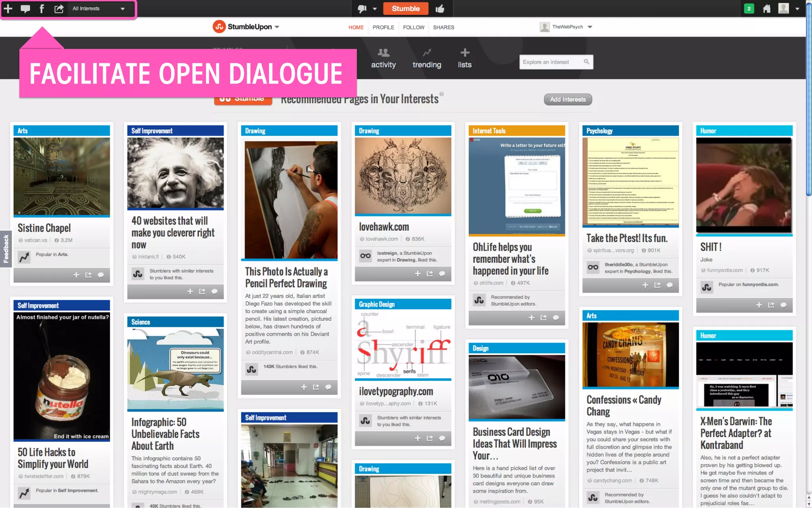
Task: Open the comment bubble icon in top toolbar
Action: [25, 8]
